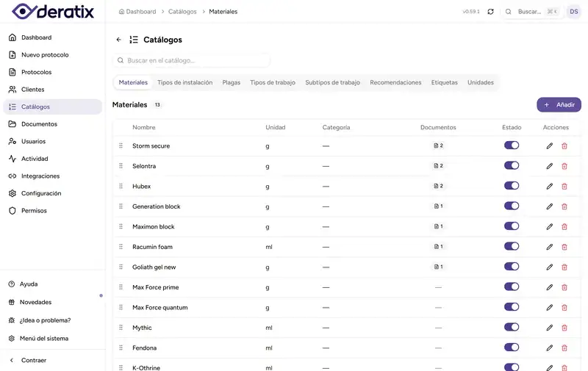
Task: Edit Goliath gel new
Action: 549,267
